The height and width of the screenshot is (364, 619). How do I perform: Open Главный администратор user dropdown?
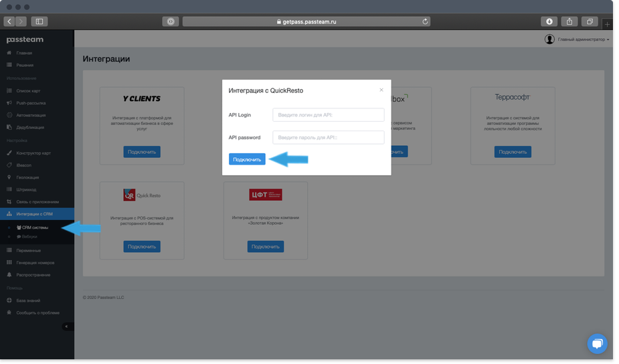[583, 39]
